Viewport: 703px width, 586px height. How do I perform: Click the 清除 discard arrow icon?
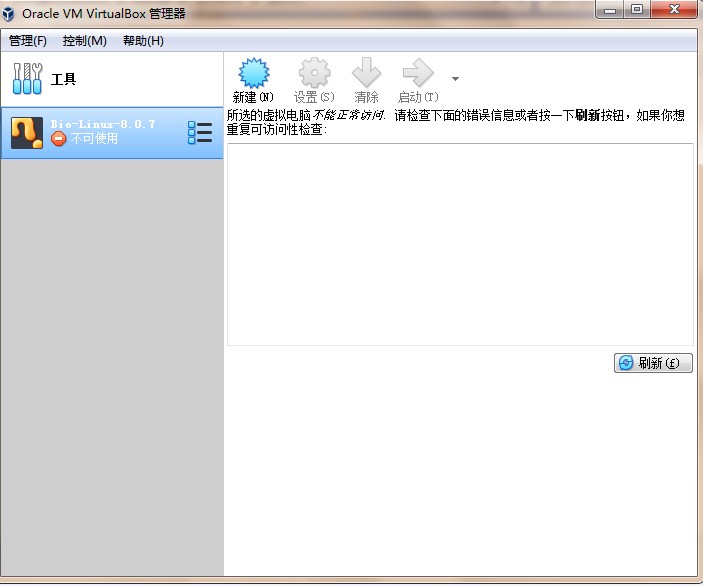[366, 73]
